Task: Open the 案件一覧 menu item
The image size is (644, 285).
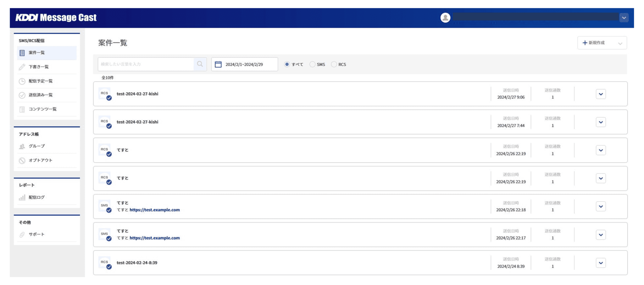Action: click(37, 53)
